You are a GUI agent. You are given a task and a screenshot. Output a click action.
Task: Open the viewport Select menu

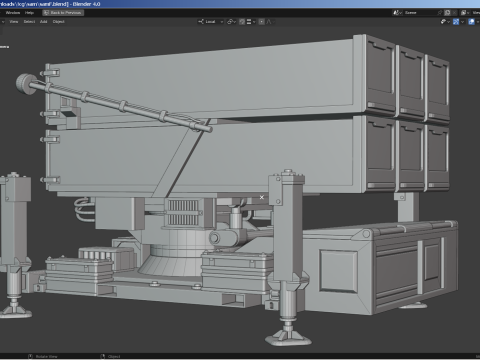[29, 22]
